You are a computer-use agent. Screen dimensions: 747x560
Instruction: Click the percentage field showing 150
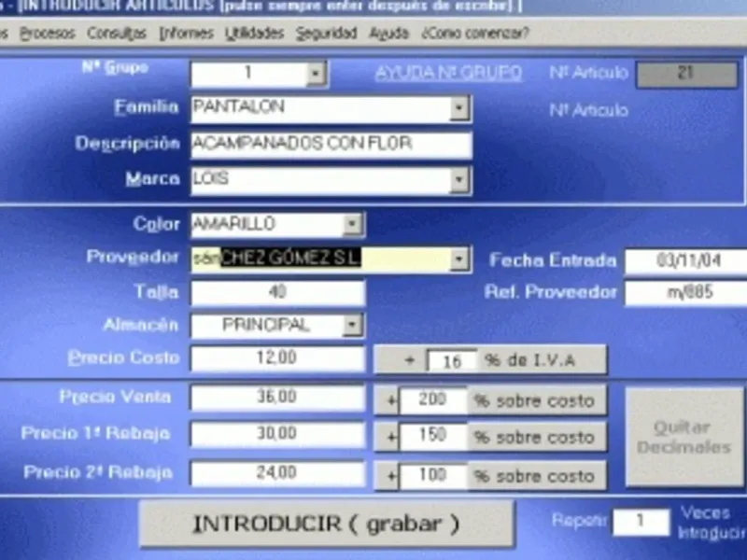pos(433,437)
